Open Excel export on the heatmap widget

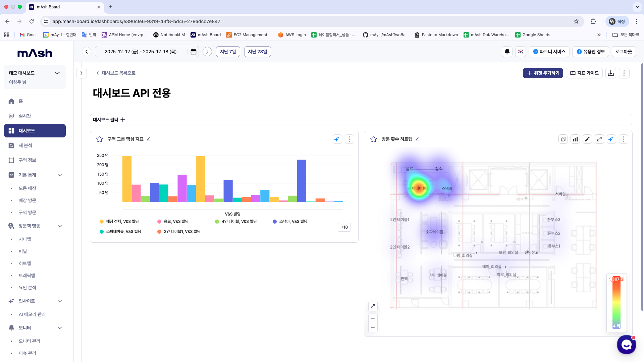pos(563,139)
